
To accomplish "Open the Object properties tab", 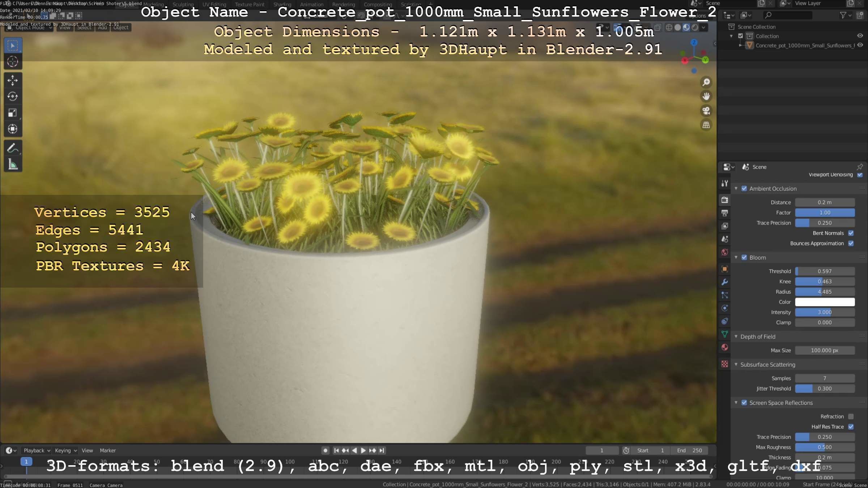I will click(x=724, y=269).
